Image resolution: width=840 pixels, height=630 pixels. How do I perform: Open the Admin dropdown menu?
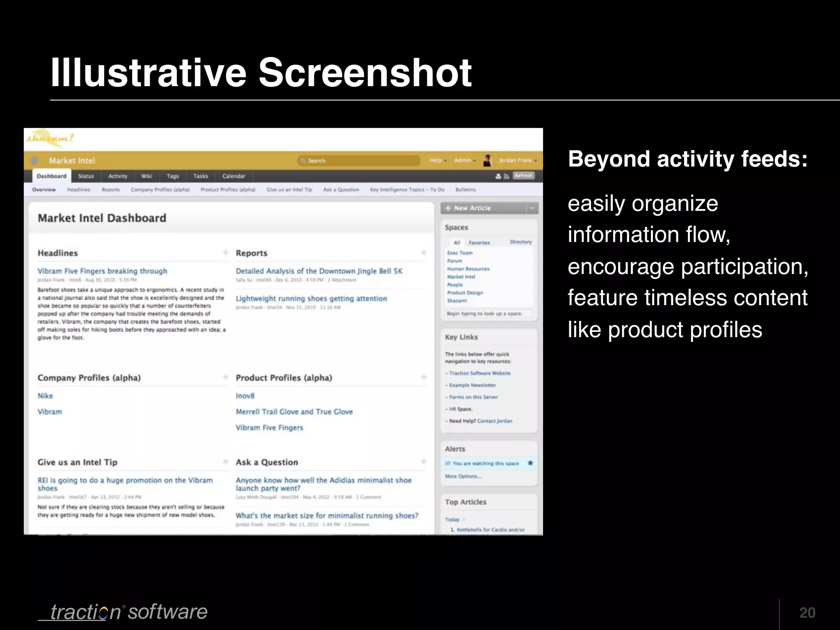465,160
